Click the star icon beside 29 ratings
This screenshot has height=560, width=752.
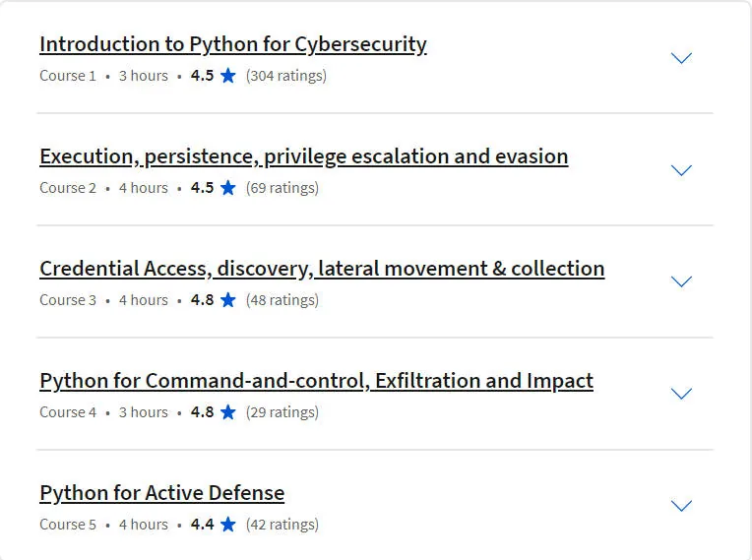click(228, 411)
